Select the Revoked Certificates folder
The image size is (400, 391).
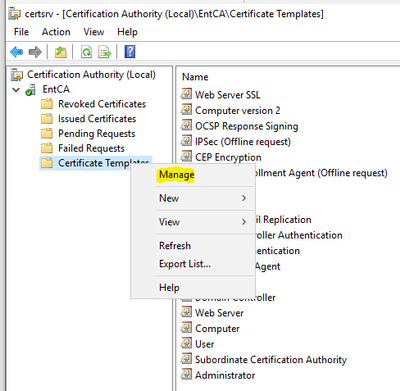click(93, 104)
